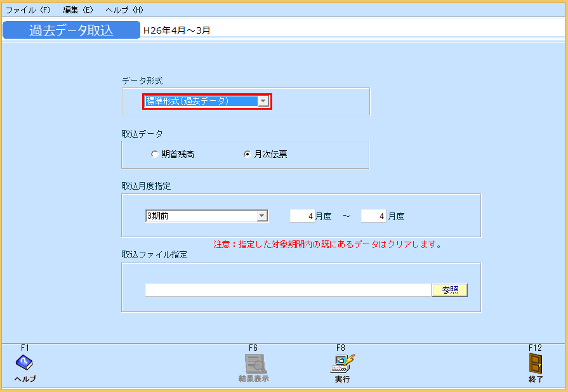
Task: Select the 期首残高 radio button
Action: tap(154, 154)
